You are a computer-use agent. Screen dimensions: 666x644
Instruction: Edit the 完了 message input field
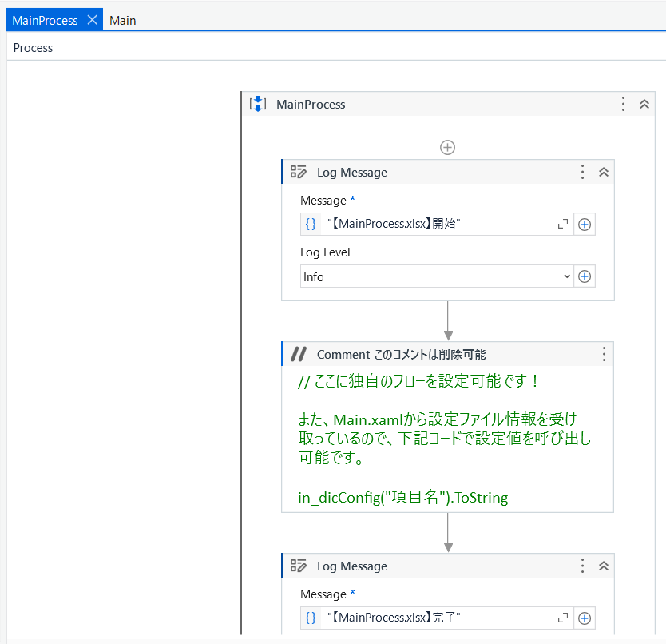[x=437, y=618]
